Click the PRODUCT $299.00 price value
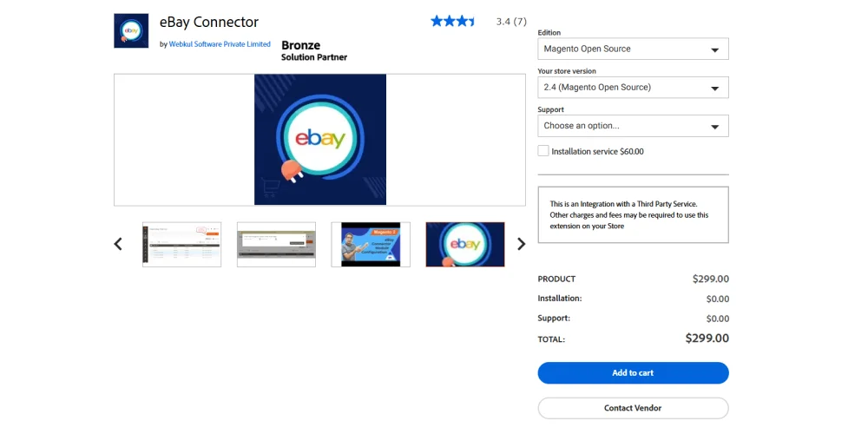 [710, 279]
